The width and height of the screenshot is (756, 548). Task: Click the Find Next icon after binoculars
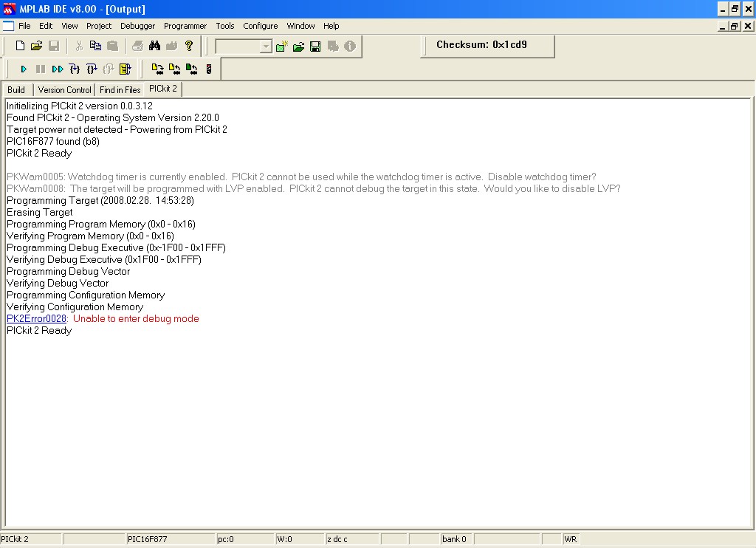coord(171,46)
